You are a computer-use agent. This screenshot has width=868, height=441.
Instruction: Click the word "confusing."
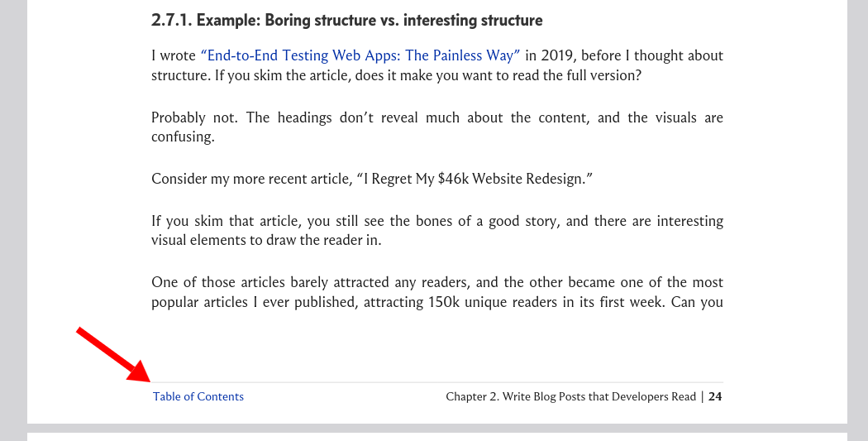click(183, 137)
